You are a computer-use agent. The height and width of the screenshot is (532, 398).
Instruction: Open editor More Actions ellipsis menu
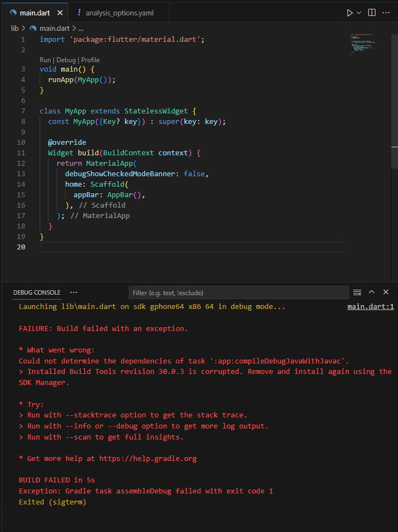(386, 13)
